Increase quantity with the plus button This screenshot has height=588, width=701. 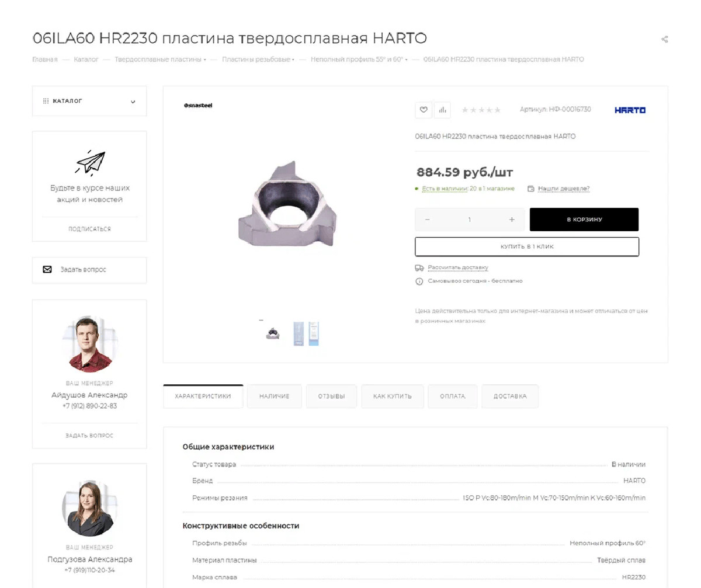(x=512, y=220)
